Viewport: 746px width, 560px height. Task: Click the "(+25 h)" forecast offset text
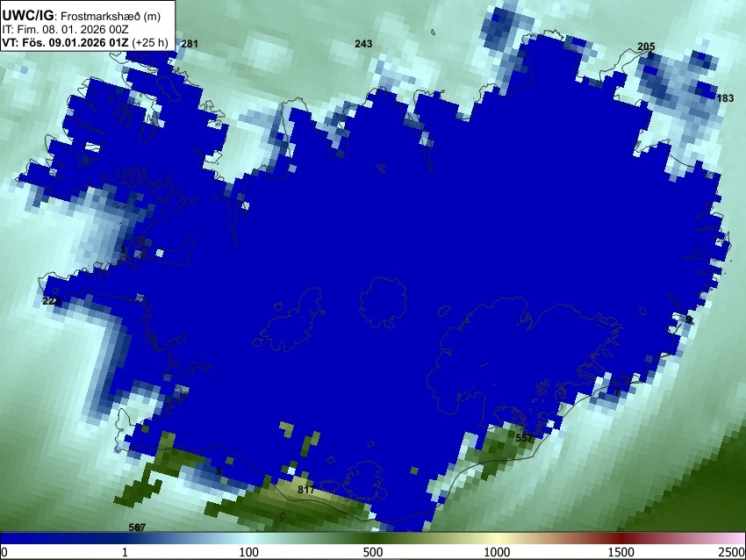(x=150, y=42)
